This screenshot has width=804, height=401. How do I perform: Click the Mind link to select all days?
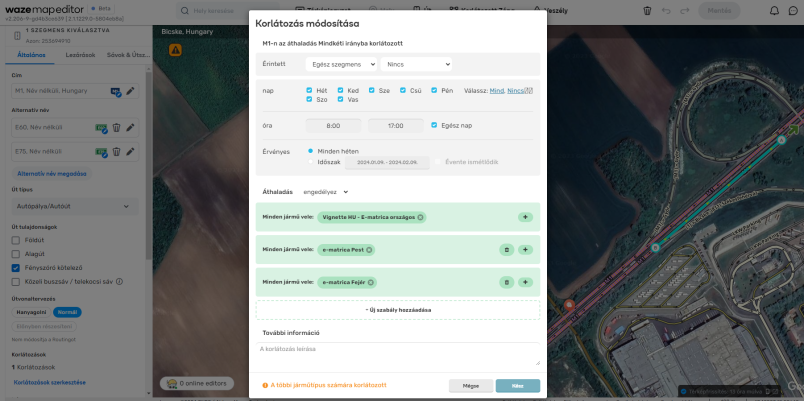[x=496, y=90]
